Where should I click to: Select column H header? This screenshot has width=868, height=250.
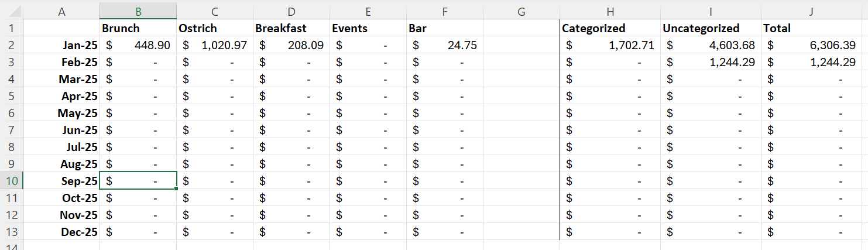[x=610, y=11]
